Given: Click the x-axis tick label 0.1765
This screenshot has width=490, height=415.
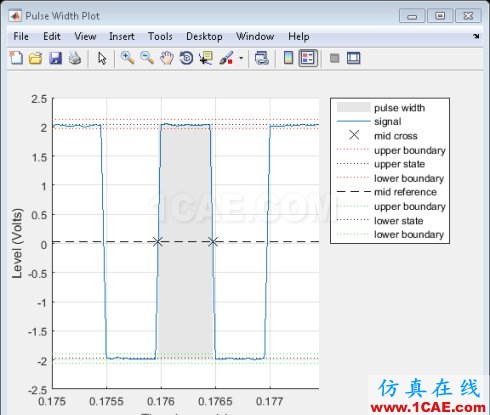Looking at the screenshot, I should [215, 401].
